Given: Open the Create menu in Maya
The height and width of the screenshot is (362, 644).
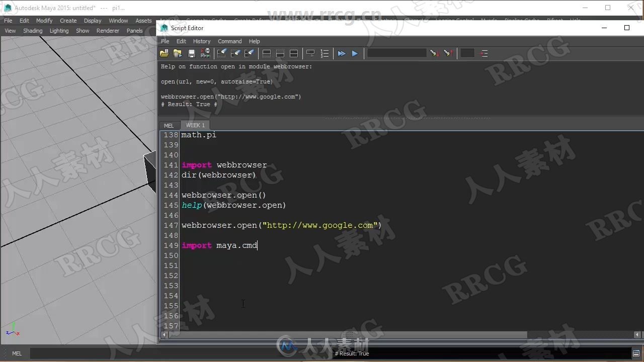Looking at the screenshot, I should coord(68,21).
